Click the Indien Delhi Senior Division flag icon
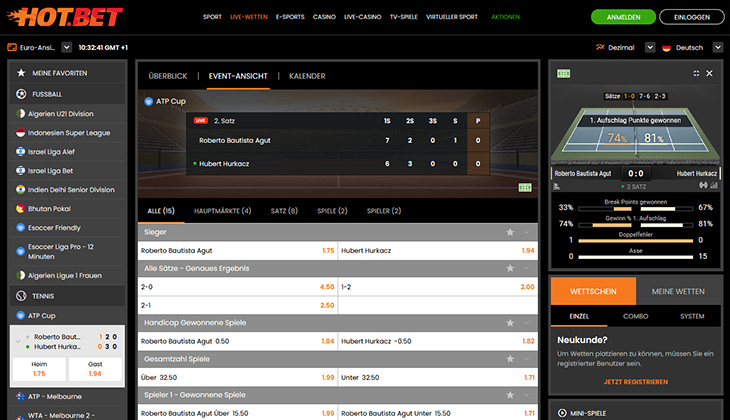This screenshot has height=420, width=730. click(x=20, y=190)
